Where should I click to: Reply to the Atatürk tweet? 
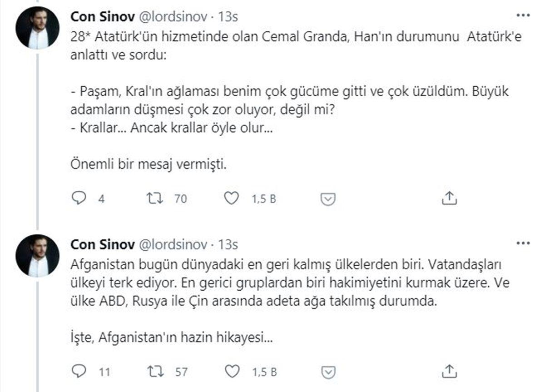tap(80, 198)
